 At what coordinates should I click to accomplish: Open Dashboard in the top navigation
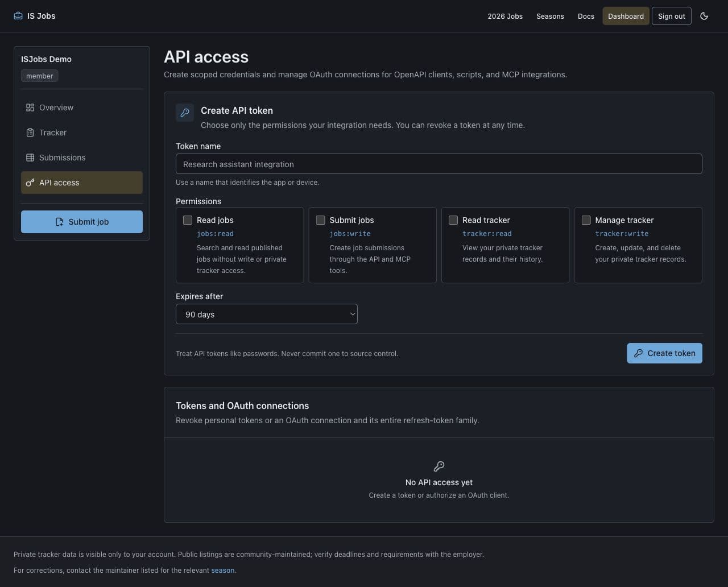click(626, 16)
